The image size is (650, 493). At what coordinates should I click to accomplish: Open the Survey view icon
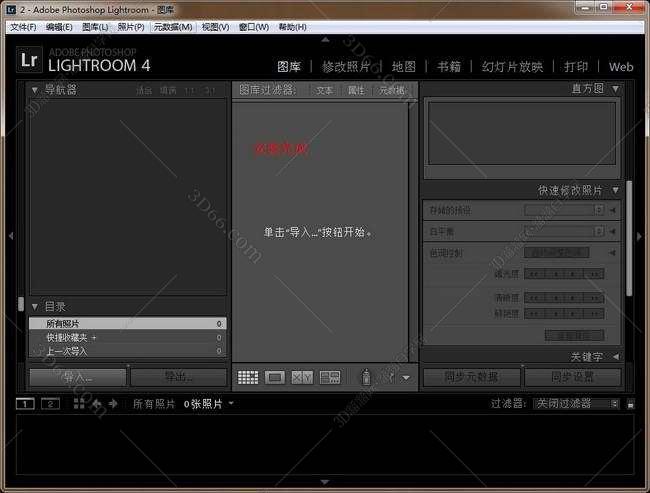point(330,377)
